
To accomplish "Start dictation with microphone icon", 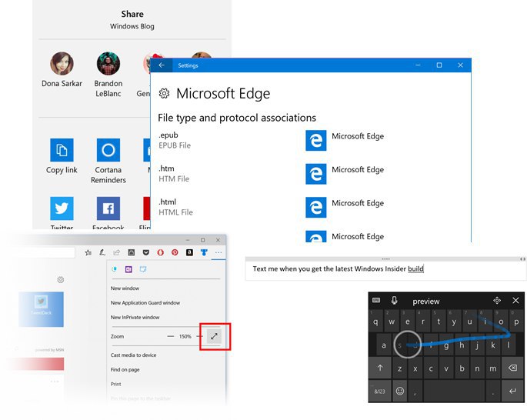I will click(x=395, y=300).
